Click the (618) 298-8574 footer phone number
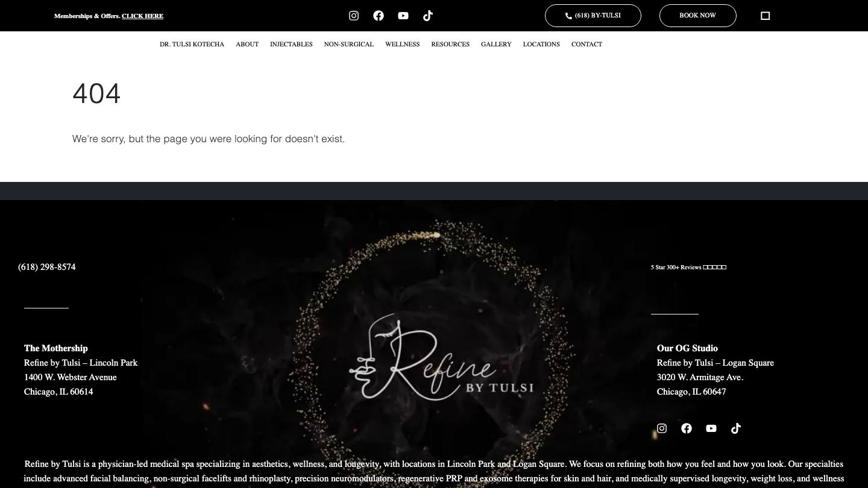This screenshot has width=868, height=488. tap(47, 267)
